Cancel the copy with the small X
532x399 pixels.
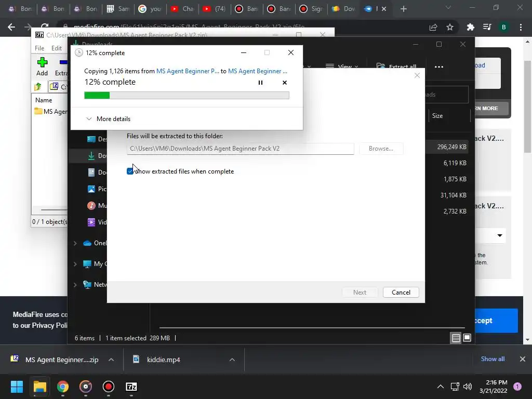[285, 83]
